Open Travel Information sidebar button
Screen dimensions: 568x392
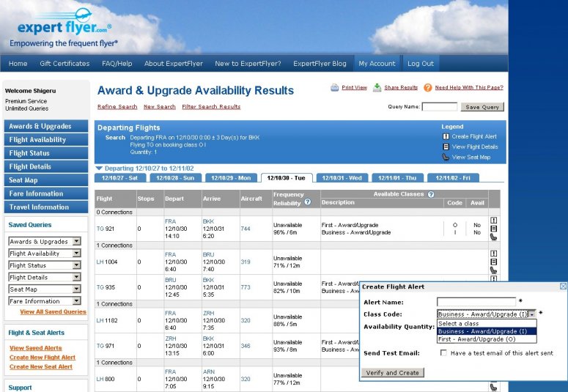[46, 207]
